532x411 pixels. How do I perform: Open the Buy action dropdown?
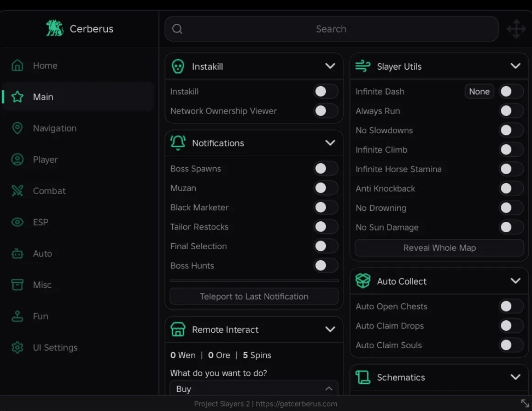click(x=254, y=388)
